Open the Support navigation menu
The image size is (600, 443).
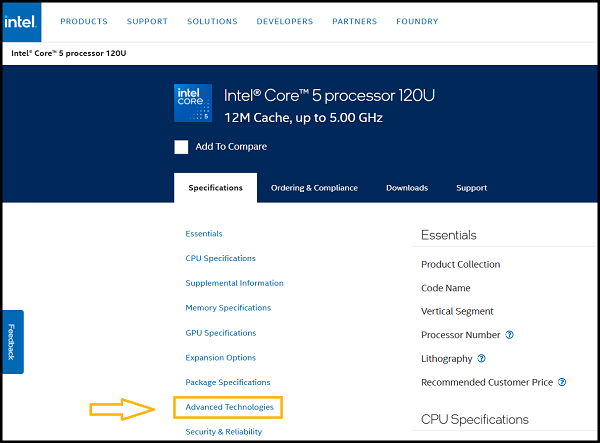147,21
